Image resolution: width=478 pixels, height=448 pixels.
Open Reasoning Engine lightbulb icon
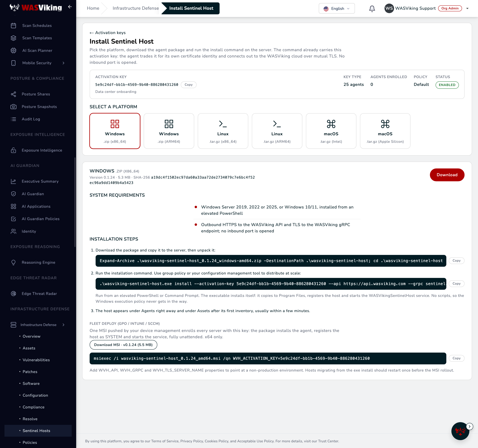click(x=13, y=263)
